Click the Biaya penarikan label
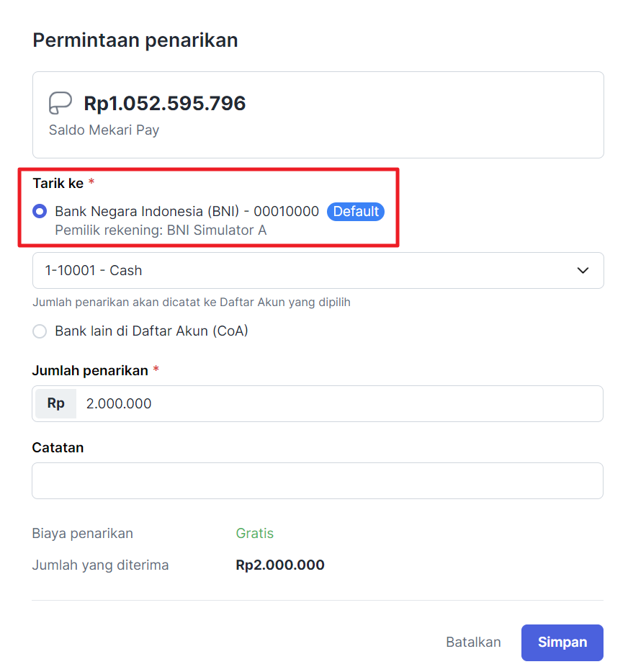The image size is (628, 672). pyautogui.click(x=82, y=534)
